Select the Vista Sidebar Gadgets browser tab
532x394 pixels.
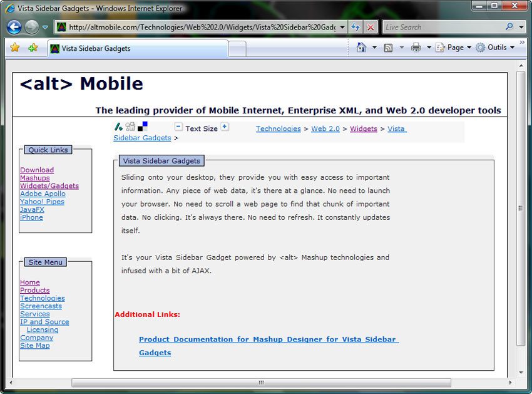point(138,49)
